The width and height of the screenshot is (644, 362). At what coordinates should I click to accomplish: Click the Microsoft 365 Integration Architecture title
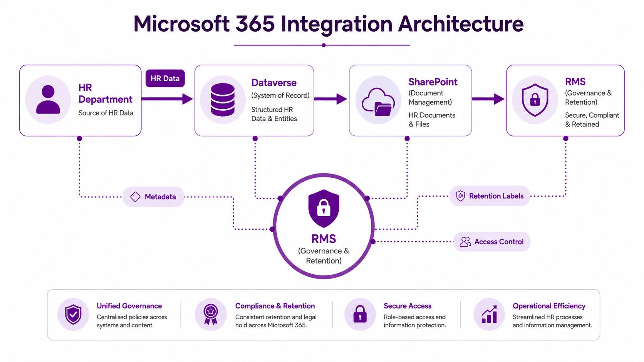click(x=329, y=24)
